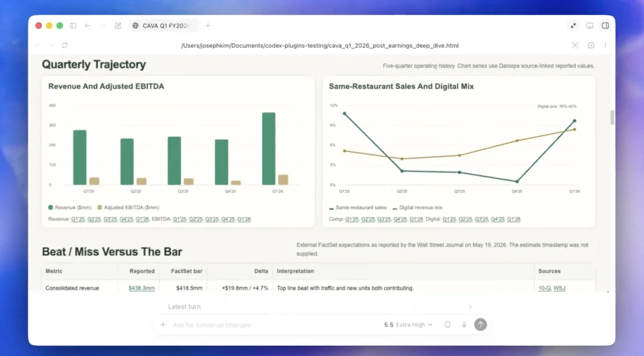
Task: Click the page vertical scrollbar thumb
Action: coord(612,117)
